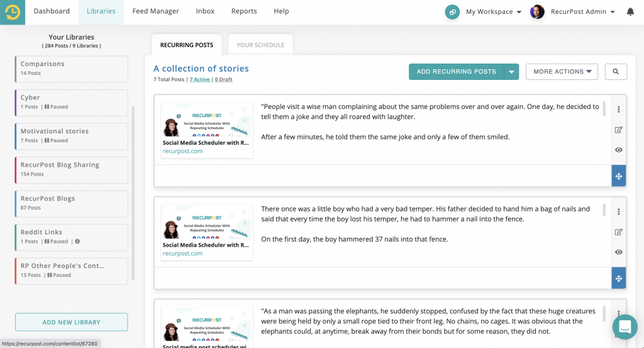
Task: Switch to the Recurring Posts tab
Action: tap(187, 45)
